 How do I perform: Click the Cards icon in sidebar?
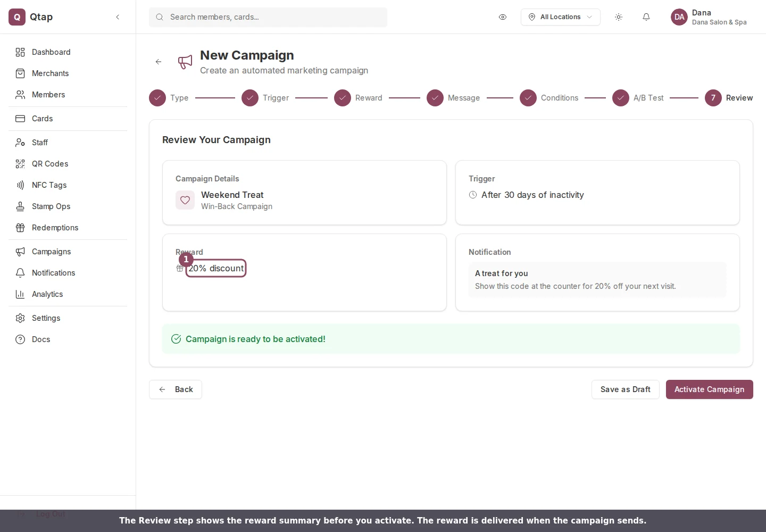coord(20,119)
